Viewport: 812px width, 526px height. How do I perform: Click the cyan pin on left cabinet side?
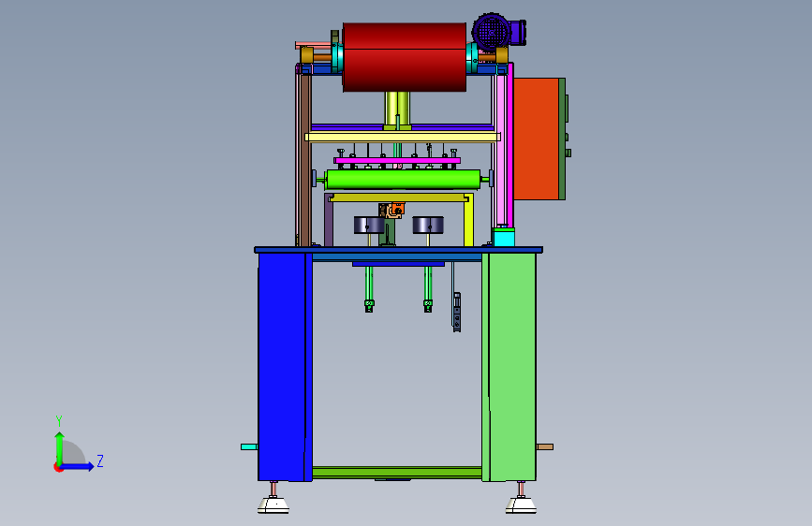pos(249,446)
